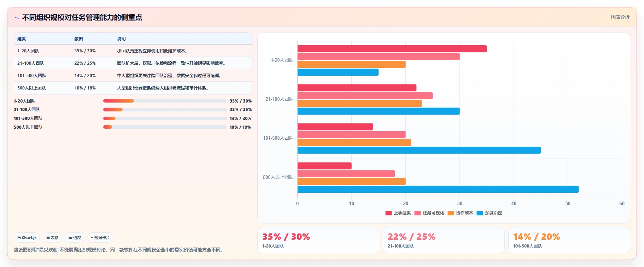Click the 21-100人团队 progress bar

pos(165,110)
